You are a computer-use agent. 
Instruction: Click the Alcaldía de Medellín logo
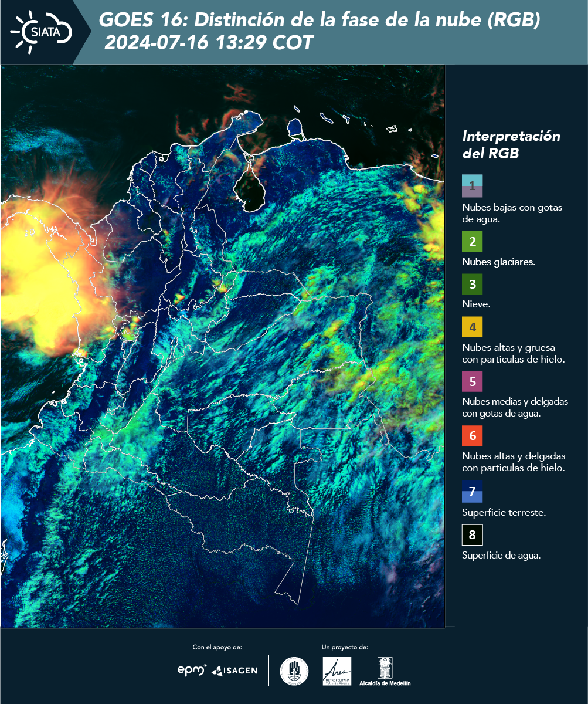(x=385, y=671)
